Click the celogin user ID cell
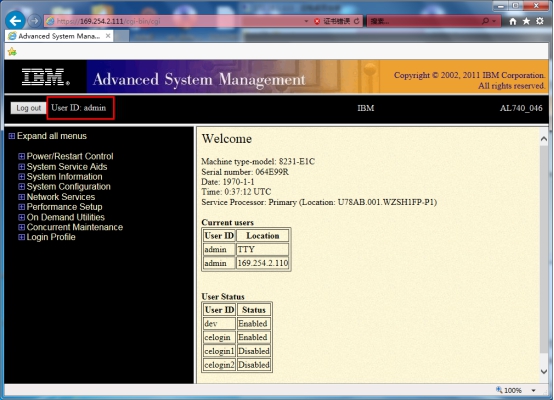 tap(219, 337)
